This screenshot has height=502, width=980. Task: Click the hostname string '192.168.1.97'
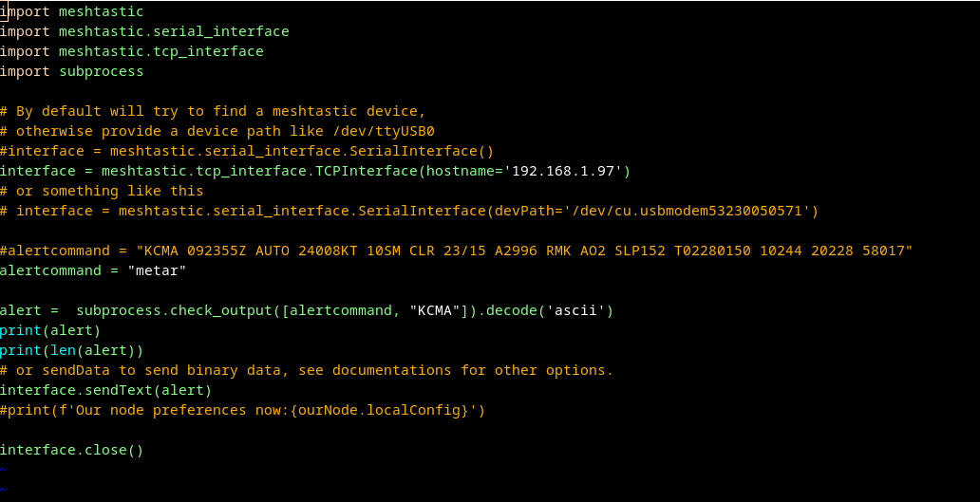pyautogui.click(x=566, y=171)
